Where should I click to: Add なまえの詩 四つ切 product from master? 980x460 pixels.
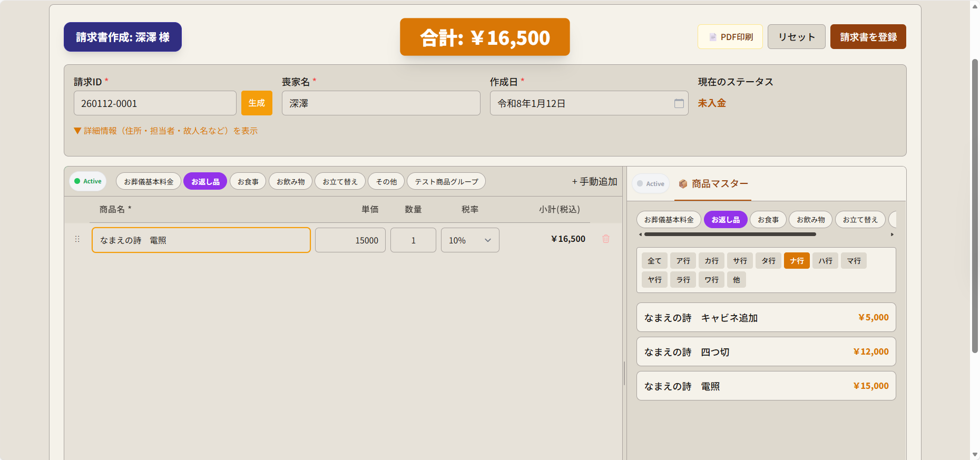(x=766, y=352)
